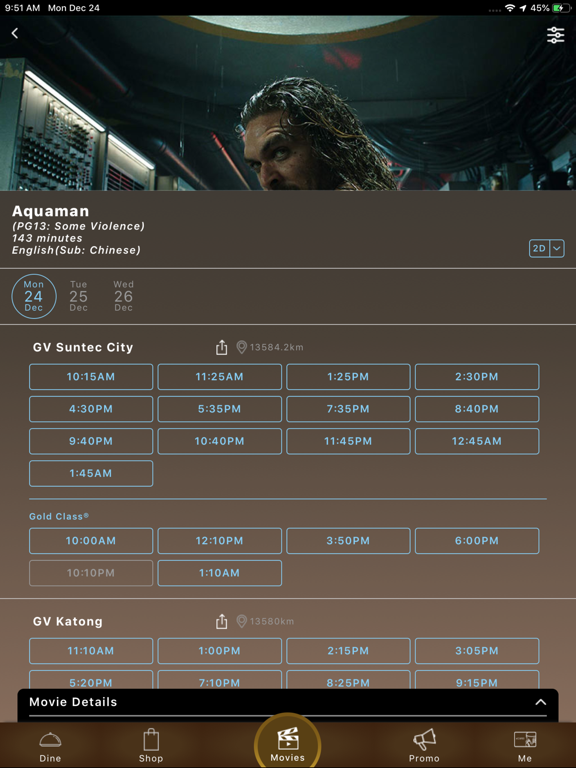576x768 pixels.
Task: Select Tue 25 Dec date
Action: 78,296
